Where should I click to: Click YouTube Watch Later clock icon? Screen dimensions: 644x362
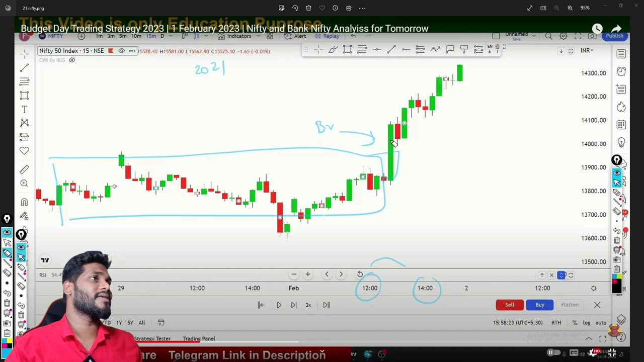coord(597,29)
